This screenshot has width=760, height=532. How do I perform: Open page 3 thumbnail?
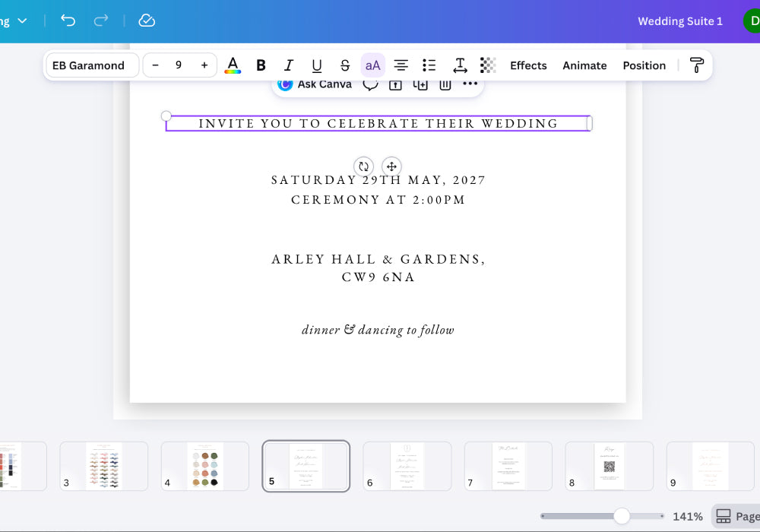(x=103, y=466)
